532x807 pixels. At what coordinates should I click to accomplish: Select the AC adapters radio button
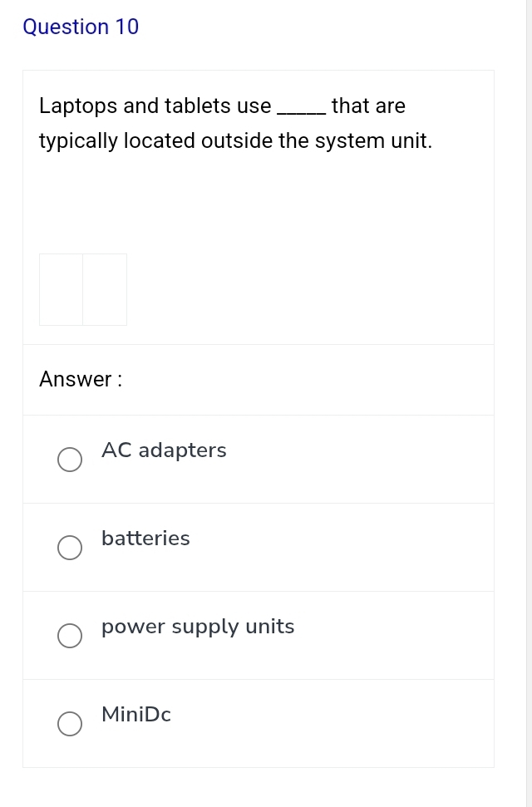coord(70,459)
